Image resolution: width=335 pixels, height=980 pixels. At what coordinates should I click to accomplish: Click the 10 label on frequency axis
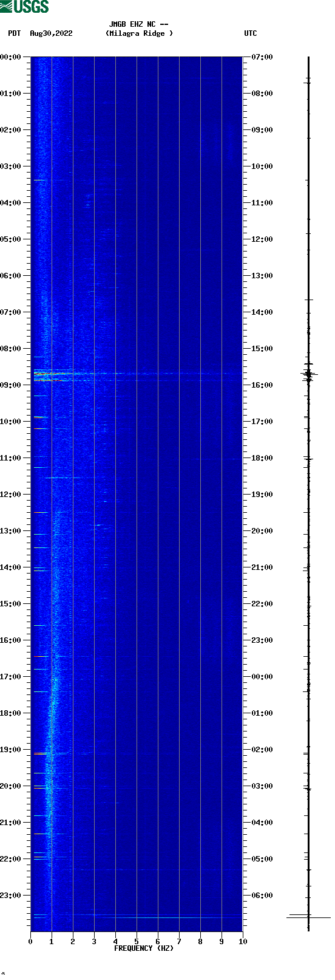[243, 941]
